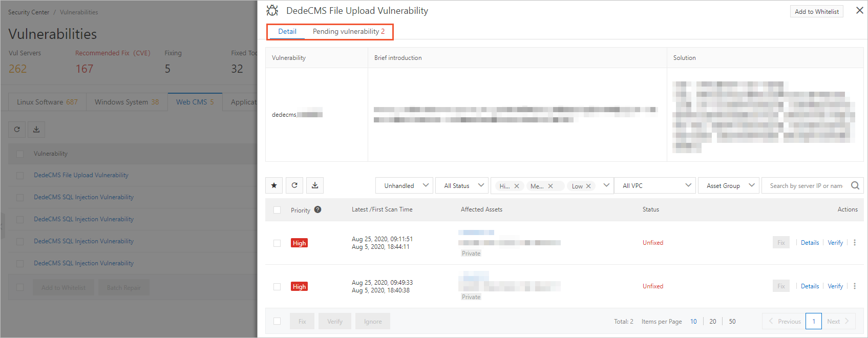This screenshot has height=338, width=868.
Task: Click Fix button in the 09:11:51 row
Action: click(781, 243)
